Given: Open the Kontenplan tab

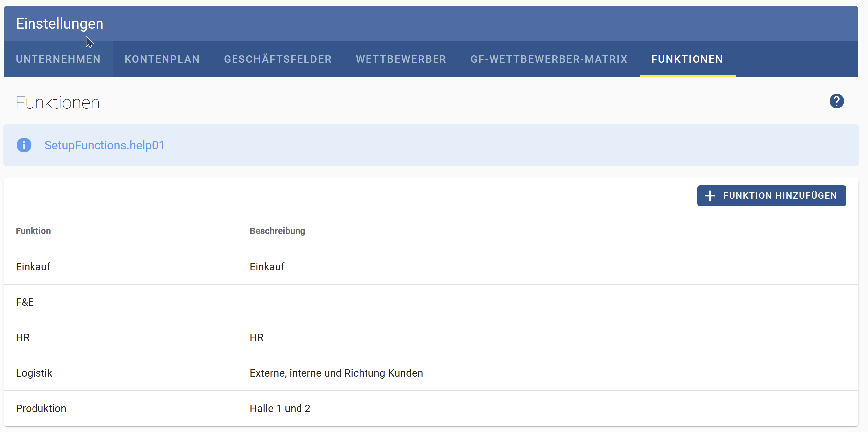Looking at the screenshot, I should click(162, 59).
